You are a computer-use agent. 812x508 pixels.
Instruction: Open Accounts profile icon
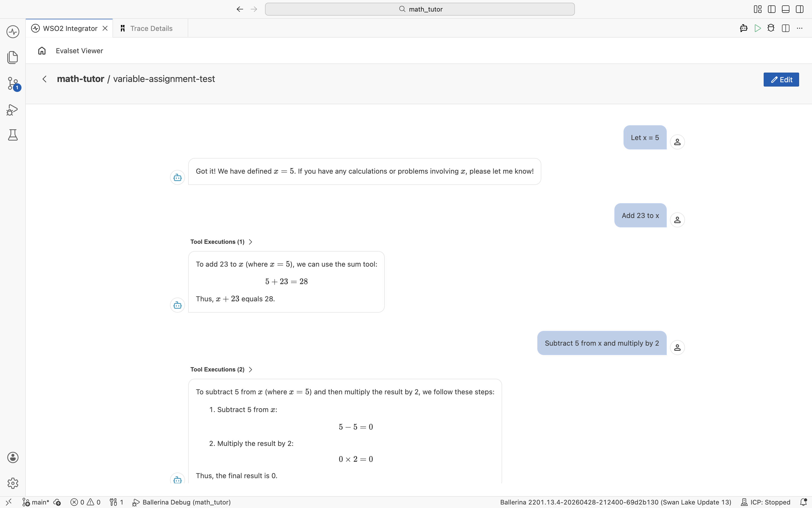click(13, 457)
